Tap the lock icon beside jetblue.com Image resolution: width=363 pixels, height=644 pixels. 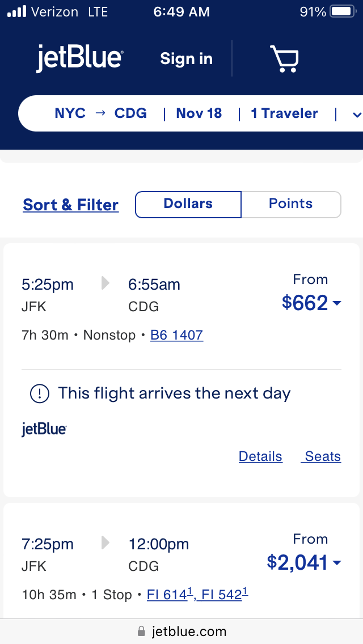pos(141,631)
